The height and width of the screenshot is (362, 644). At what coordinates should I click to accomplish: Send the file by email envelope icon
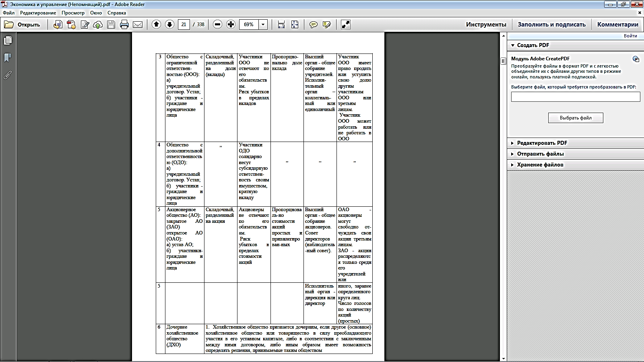coord(138,25)
